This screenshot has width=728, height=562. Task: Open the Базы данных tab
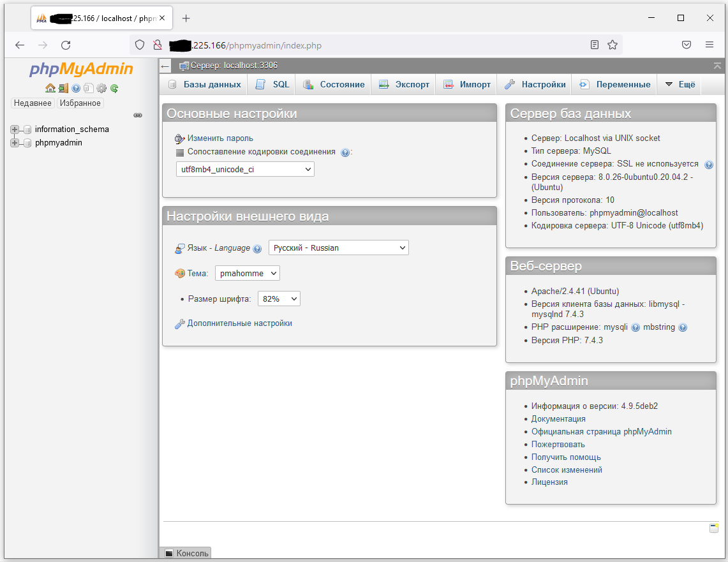(205, 84)
